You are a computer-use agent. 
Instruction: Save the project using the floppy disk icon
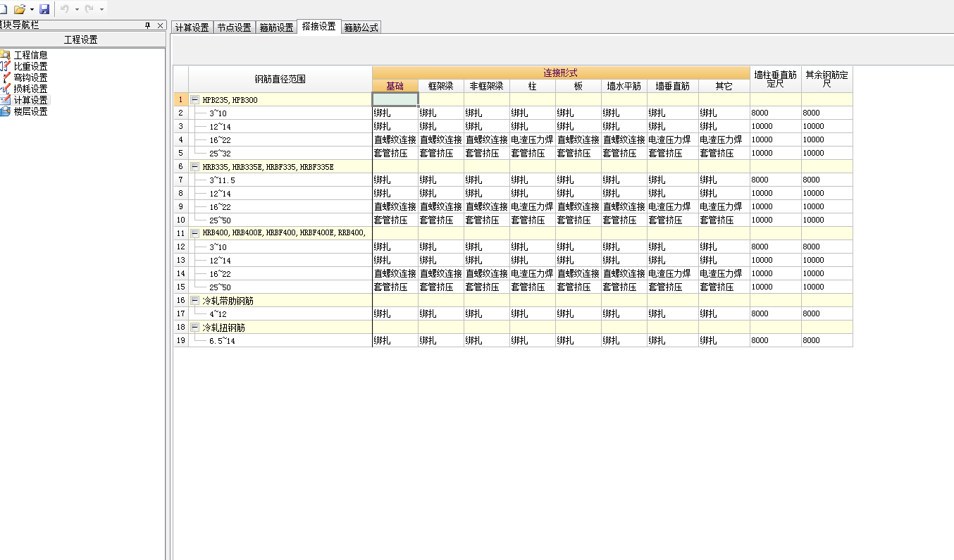click(x=44, y=9)
